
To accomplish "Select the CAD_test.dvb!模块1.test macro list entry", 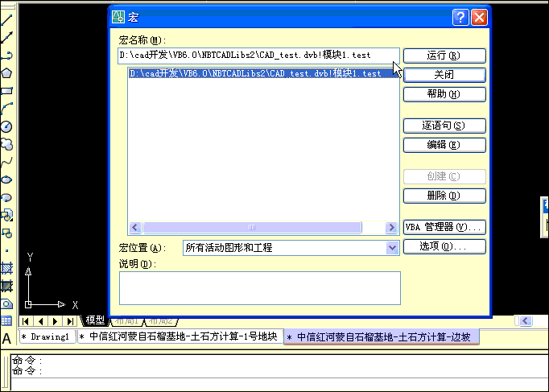I will pos(254,73).
